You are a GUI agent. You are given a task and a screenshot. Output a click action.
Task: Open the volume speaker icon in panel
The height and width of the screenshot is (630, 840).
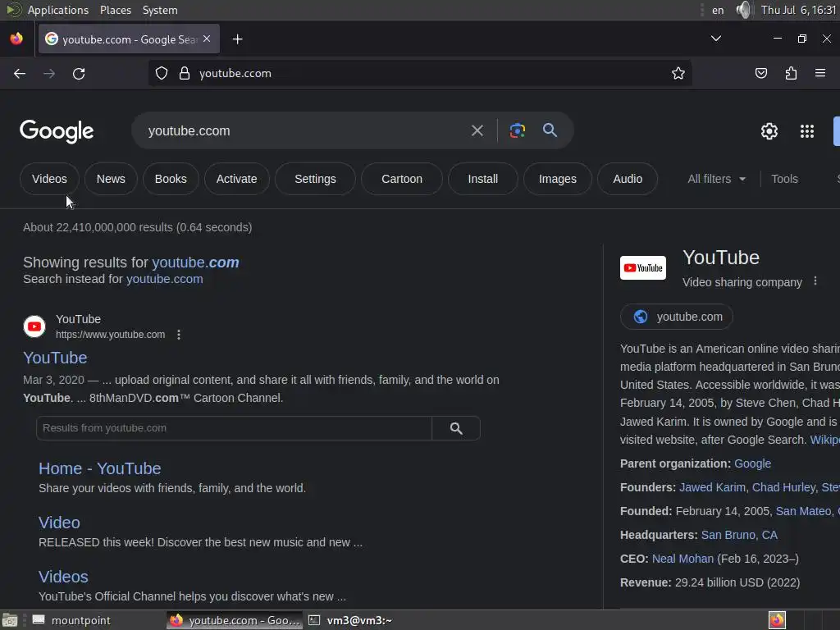[x=743, y=10]
